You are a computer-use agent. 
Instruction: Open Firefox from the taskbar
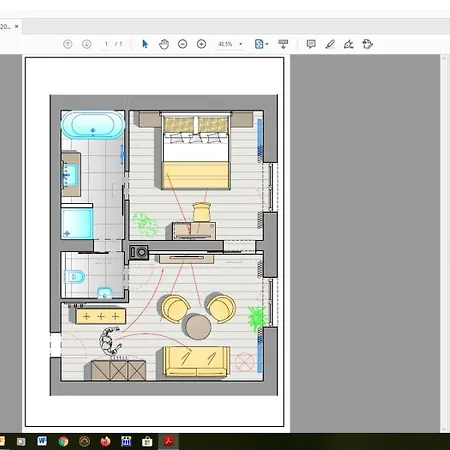(105, 441)
